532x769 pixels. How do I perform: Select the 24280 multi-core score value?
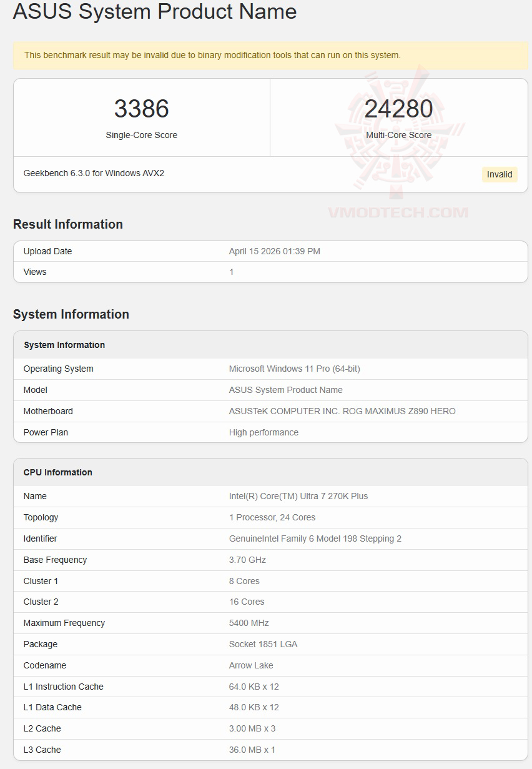click(x=399, y=109)
